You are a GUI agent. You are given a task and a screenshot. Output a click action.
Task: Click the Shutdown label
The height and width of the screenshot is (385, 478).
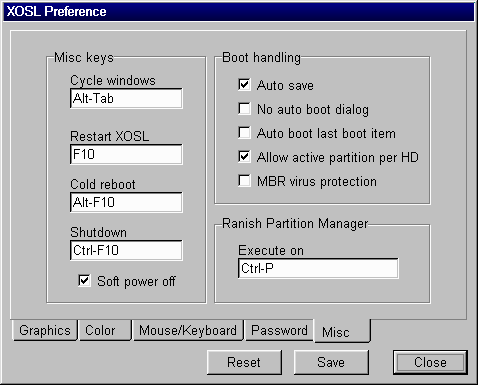point(98,232)
